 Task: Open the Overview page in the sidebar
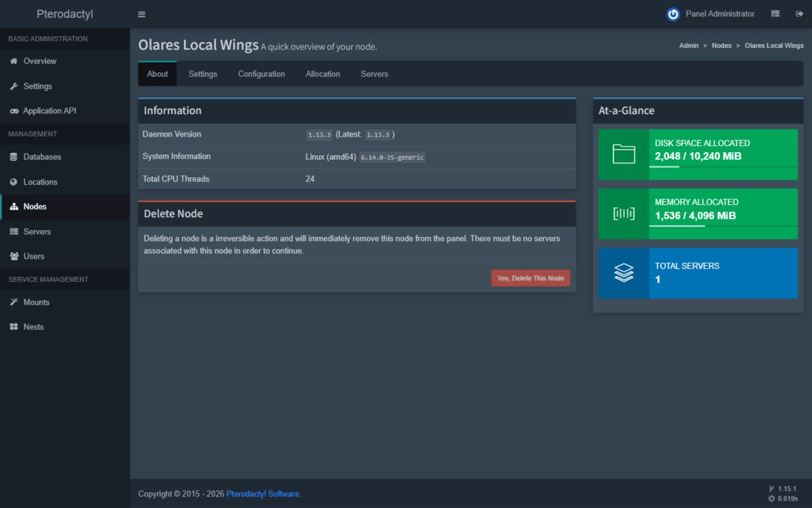[65, 61]
